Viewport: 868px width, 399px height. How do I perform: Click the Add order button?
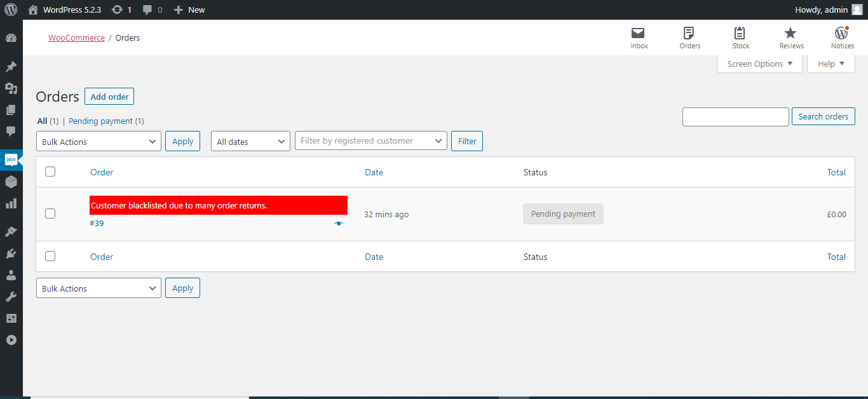coord(109,97)
